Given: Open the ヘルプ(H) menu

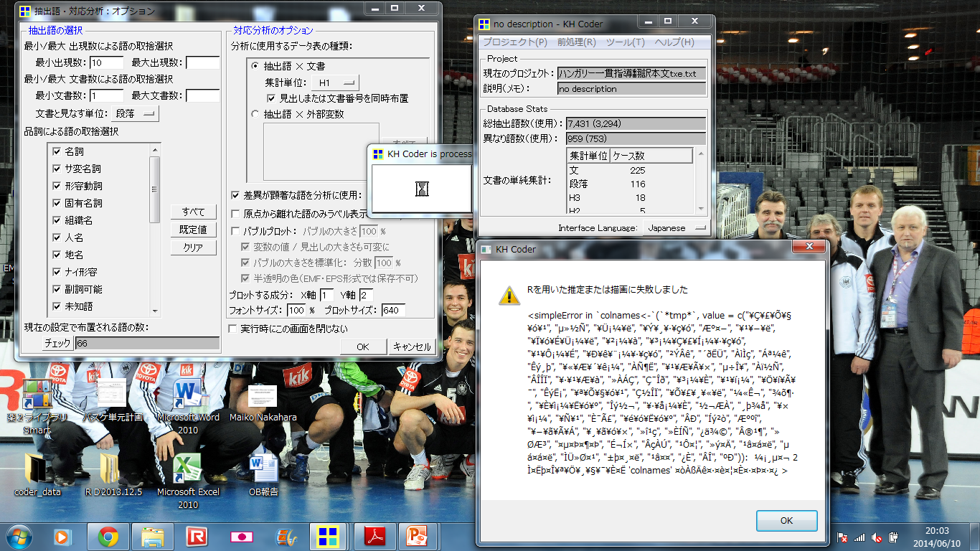Looking at the screenshot, I should tap(674, 42).
